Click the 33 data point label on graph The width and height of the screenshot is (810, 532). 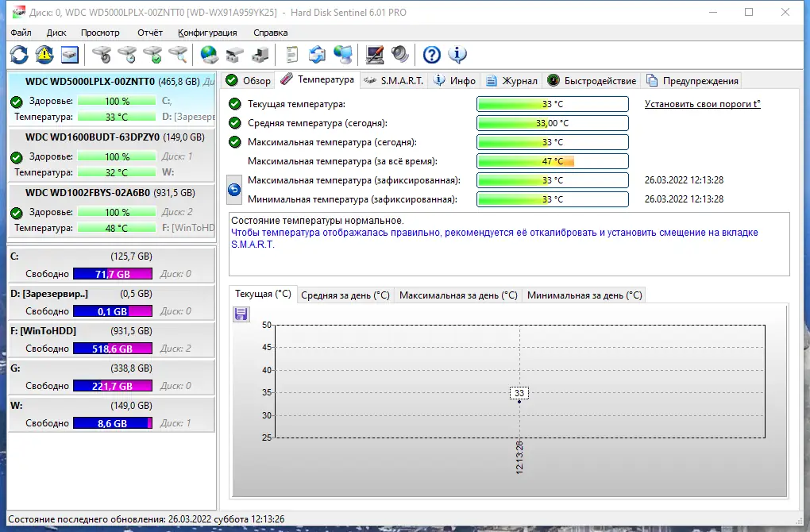pos(519,393)
